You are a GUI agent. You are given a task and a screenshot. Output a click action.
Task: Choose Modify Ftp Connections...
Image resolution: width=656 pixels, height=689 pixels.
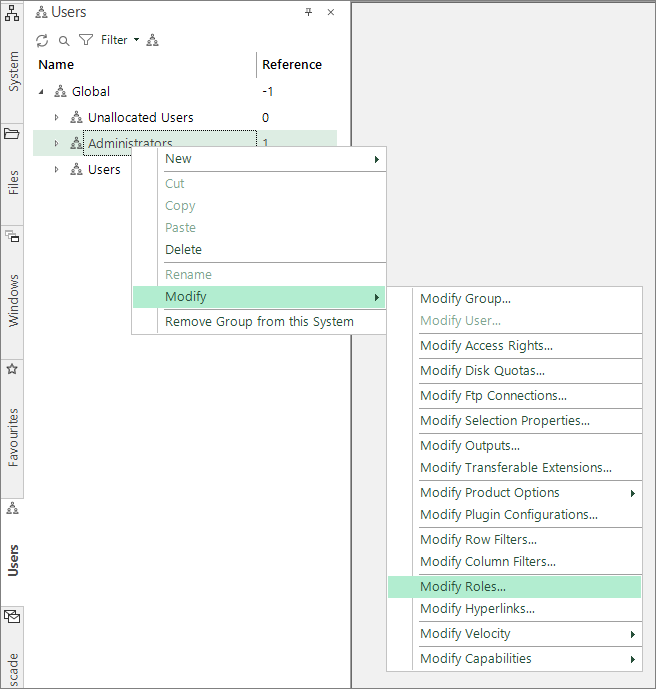click(515, 396)
